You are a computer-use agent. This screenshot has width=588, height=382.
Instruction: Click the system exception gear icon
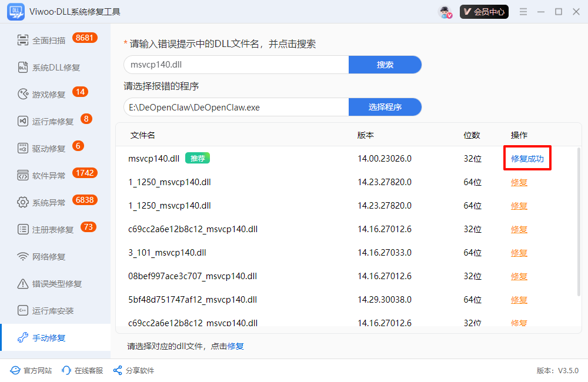coord(23,203)
